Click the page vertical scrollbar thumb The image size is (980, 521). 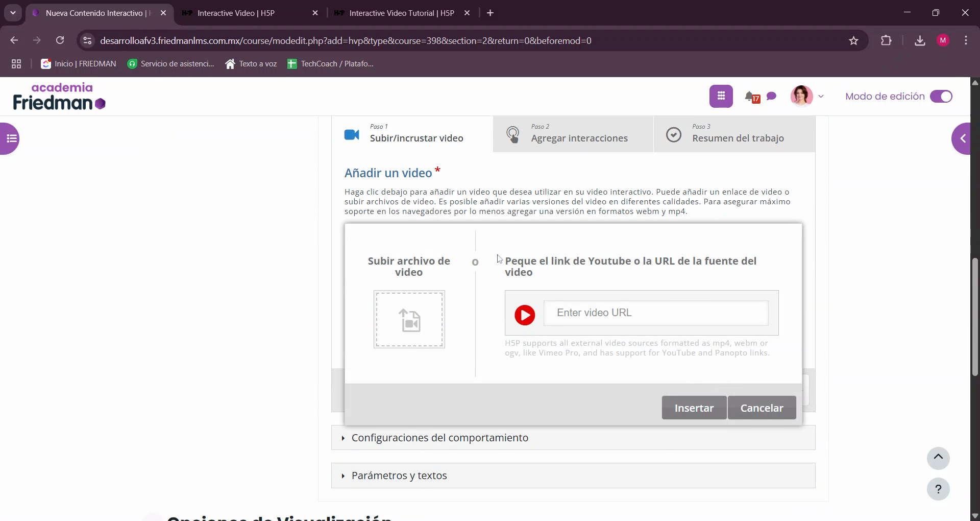tap(975, 317)
